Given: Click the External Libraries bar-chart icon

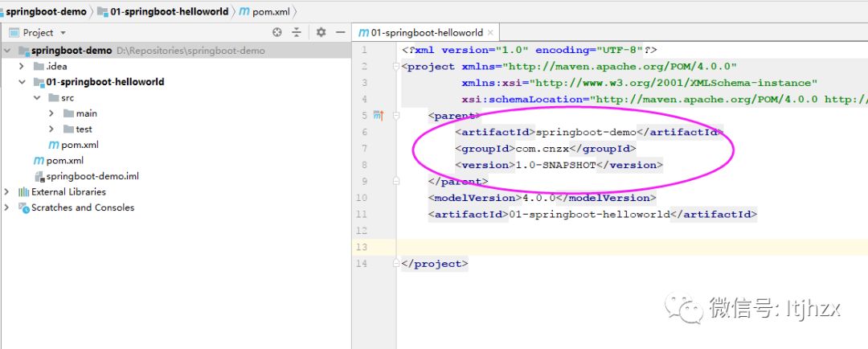Looking at the screenshot, I should (x=24, y=191).
